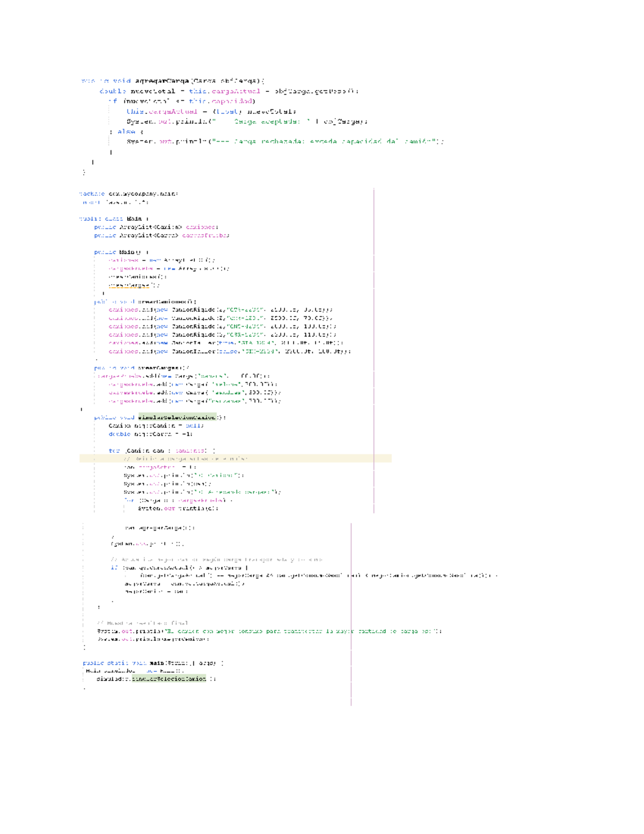Click the "Camion mejorCamion = null" line
The height and width of the screenshot is (834, 644).
156,426
